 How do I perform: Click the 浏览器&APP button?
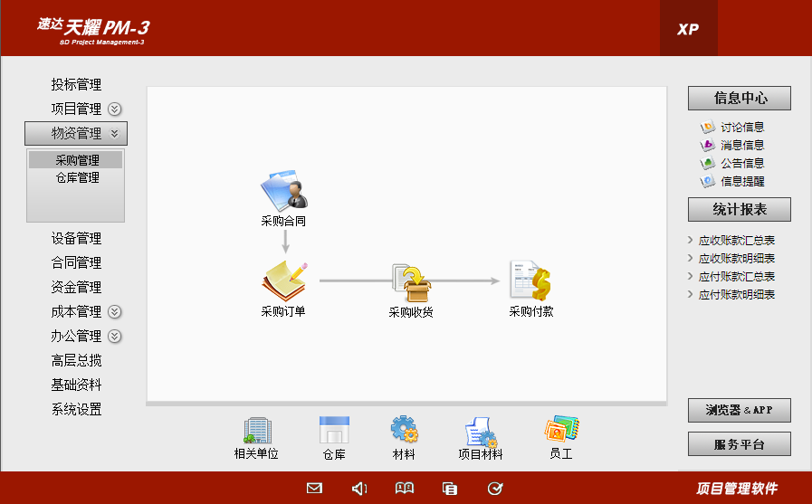pos(739,410)
